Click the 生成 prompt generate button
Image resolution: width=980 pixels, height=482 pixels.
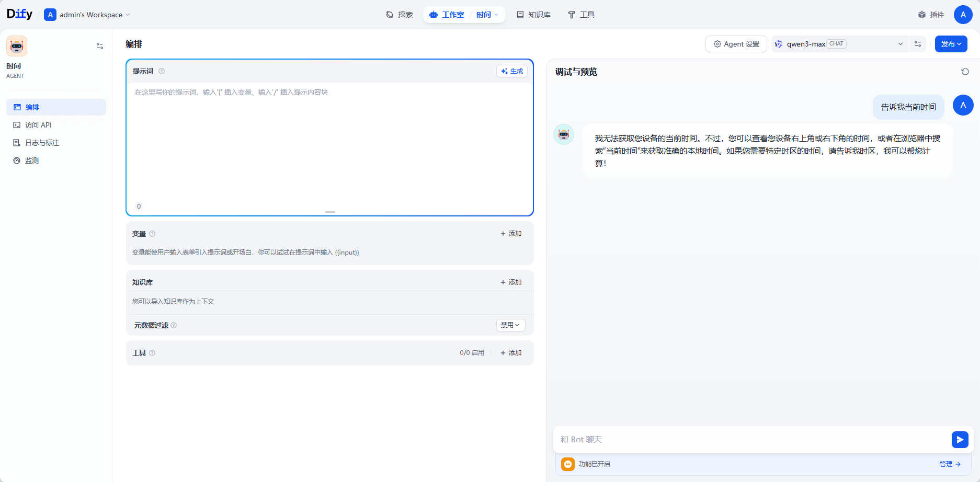pyautogui.click(x=512, y=71)
